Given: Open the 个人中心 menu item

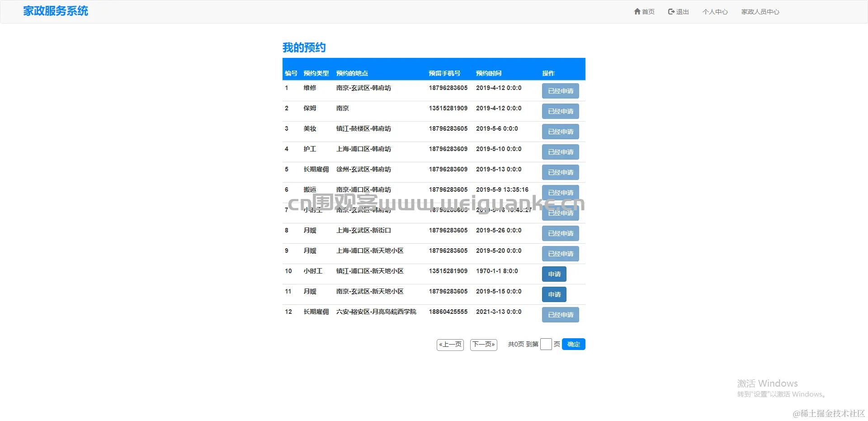Looking at the screenshot, I should 715,12.
